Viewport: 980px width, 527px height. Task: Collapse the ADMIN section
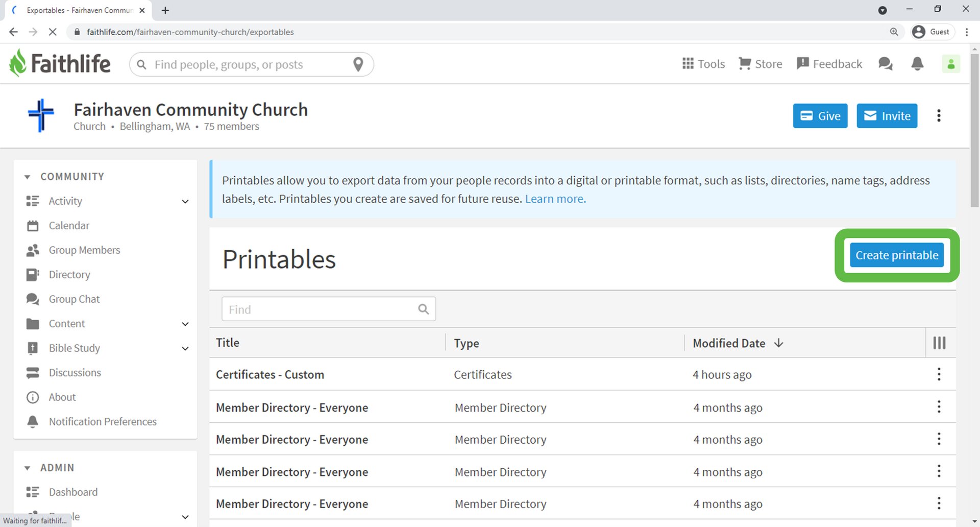(28, 468)
